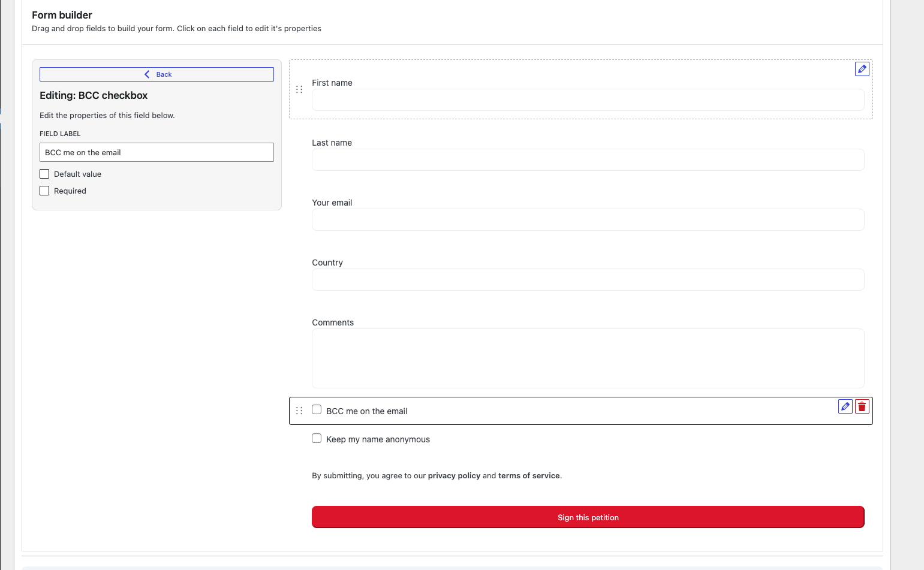924x570 pixels.
Task: Click the Keep my name anonymous label
Action: point(378,439)
